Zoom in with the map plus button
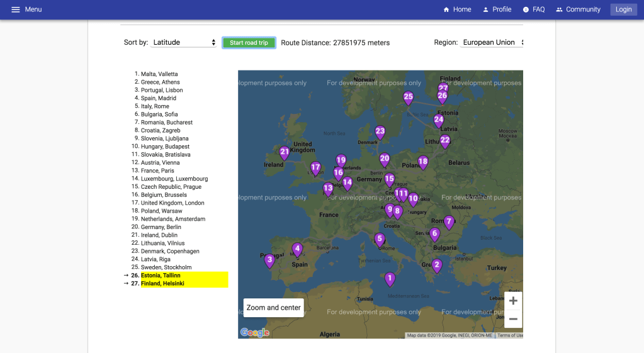 [x=513, y=301]
